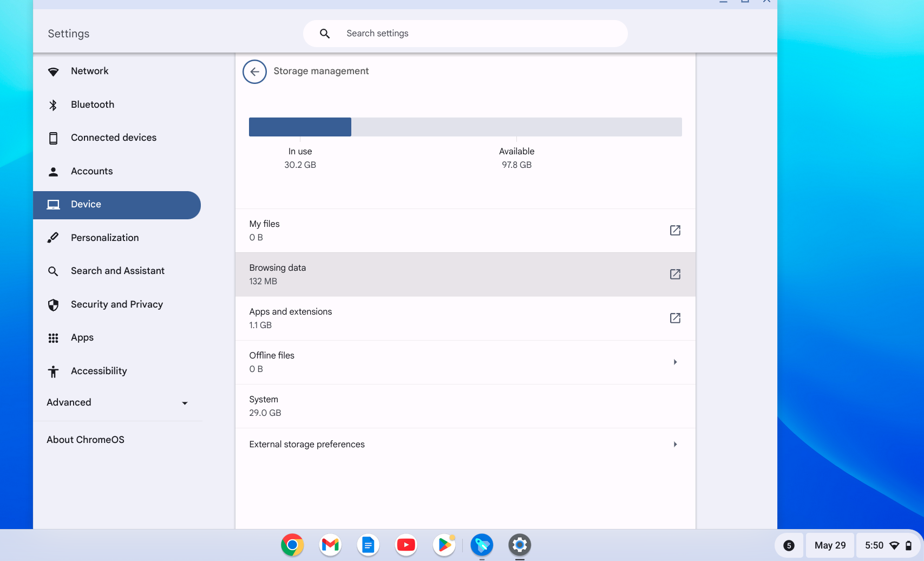Select the Accounts person icon
The image size is (924, 561).
pyautogui.click(x=54, y=171)
